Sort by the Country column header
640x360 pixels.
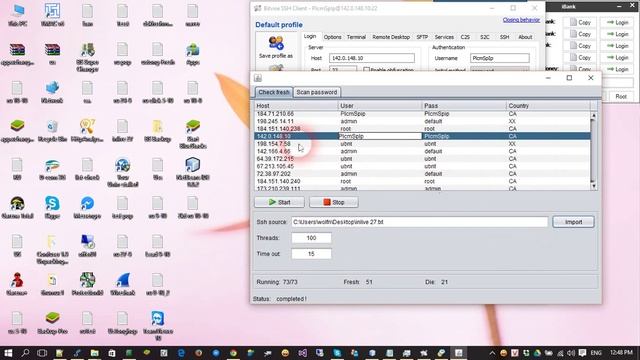pos(548,106)
